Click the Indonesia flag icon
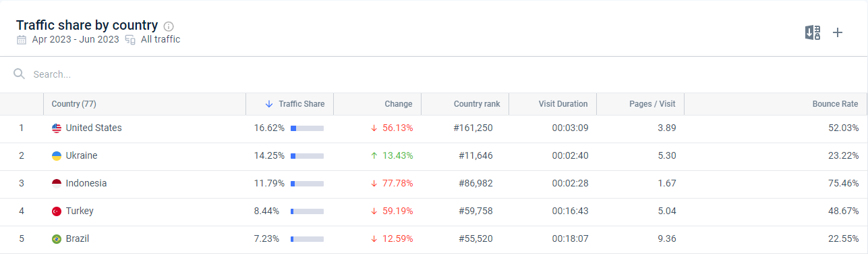 tap(57, 184)
